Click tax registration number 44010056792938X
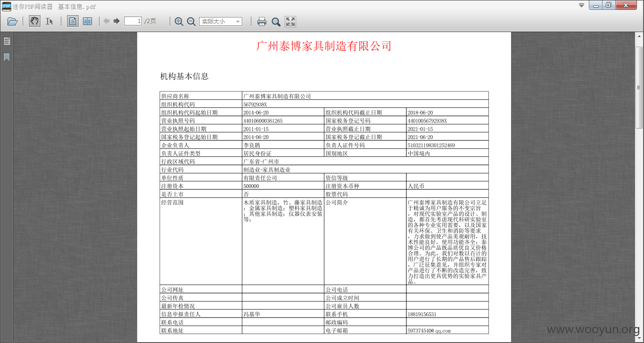 coord(427,121)
